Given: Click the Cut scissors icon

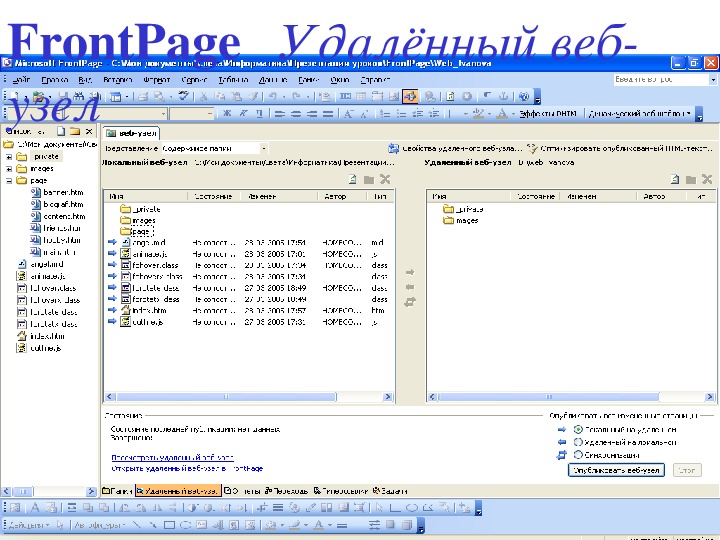Looking at the screenshot, I should coord(203,96).
